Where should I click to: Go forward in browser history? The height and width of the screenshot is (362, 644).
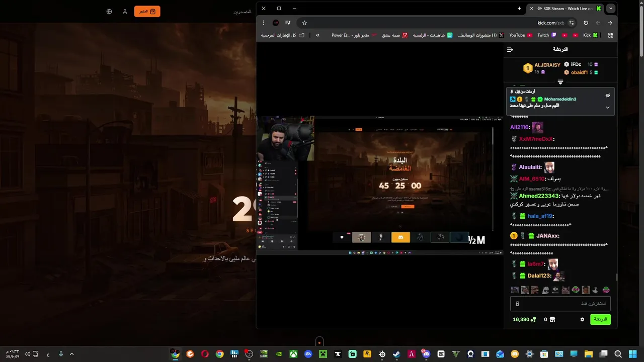tap(598, 23)
